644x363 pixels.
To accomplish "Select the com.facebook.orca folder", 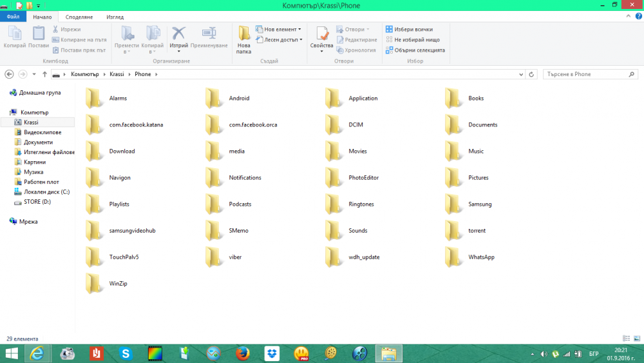I will 242,124.
